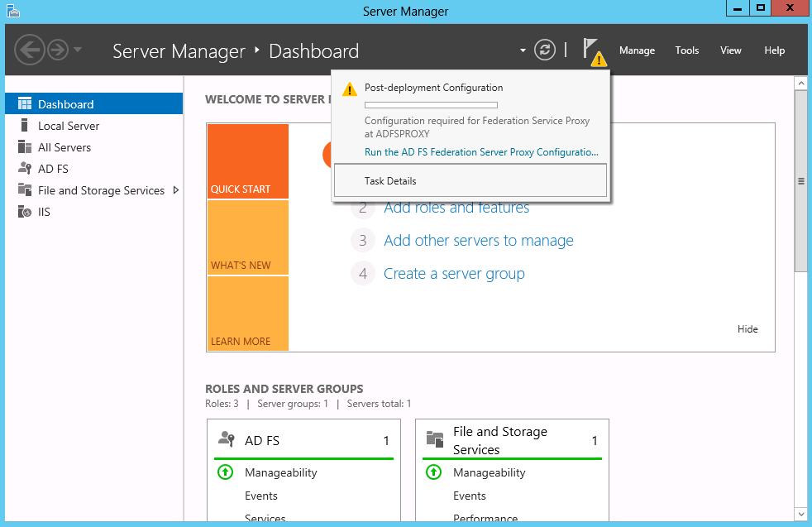Refresh the Server Manager dashboard
Image resolution: width=812 pixels, height=527 pixels.
click(545, 50)
